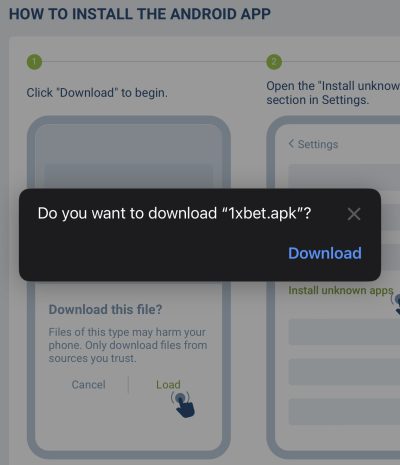Click the 'Do you want to download' dialog message
The width and height of the screenshot is (400, 465).
174,213
